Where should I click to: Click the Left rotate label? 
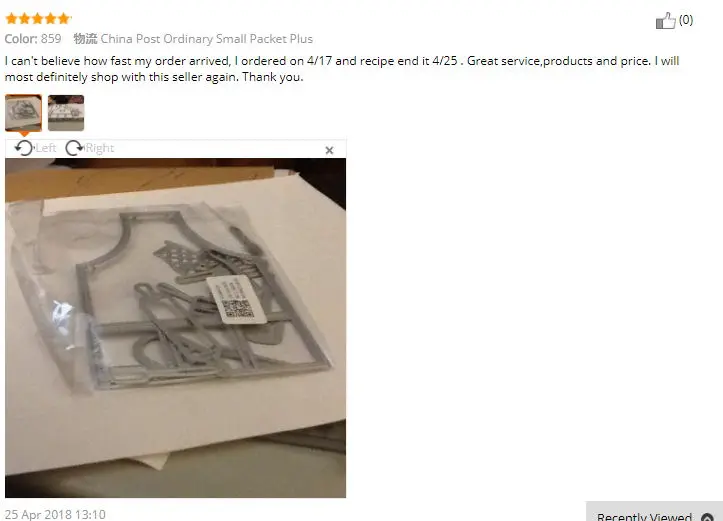point(46,148)
